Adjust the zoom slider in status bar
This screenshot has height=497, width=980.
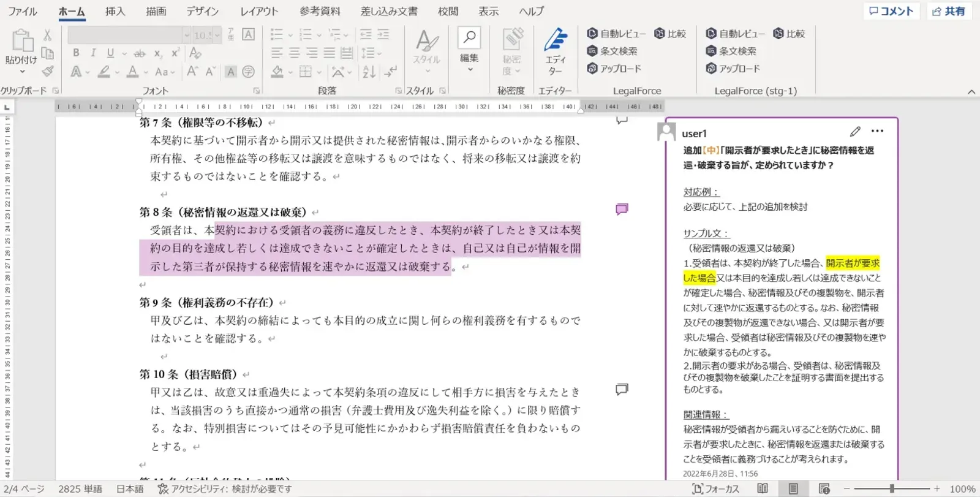892,488
